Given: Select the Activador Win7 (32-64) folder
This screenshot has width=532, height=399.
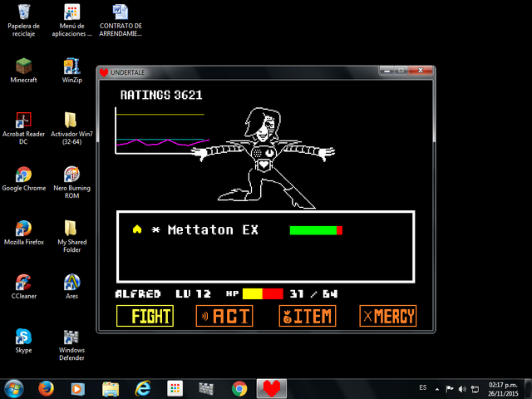Looking at the screenshot, I should tap(71, 128).
